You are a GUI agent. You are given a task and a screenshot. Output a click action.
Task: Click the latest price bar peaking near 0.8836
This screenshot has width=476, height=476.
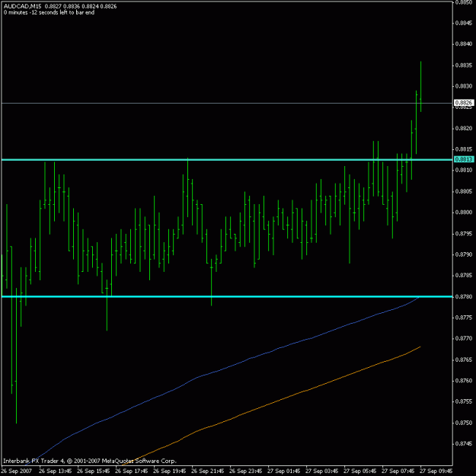(420, 87)
